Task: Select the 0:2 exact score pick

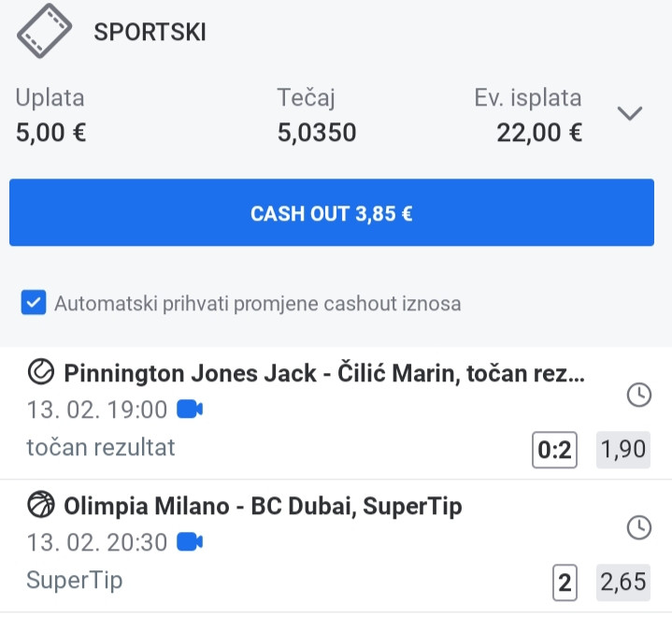Action: [x=554, y=450]
